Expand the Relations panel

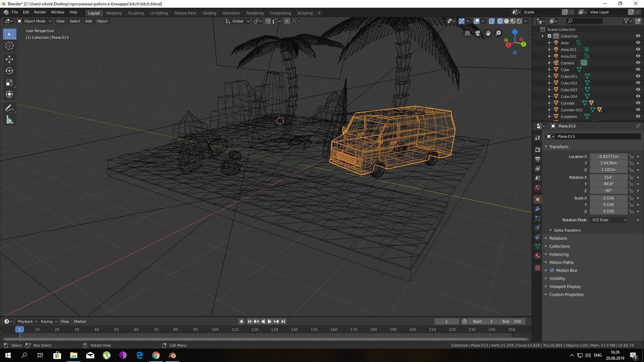pos(558,238)
